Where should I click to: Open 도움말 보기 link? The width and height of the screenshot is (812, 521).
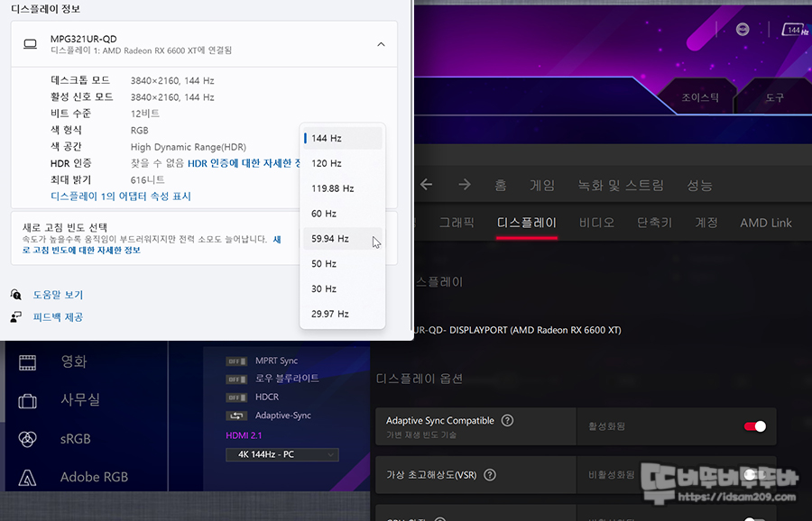click(58, 295)
